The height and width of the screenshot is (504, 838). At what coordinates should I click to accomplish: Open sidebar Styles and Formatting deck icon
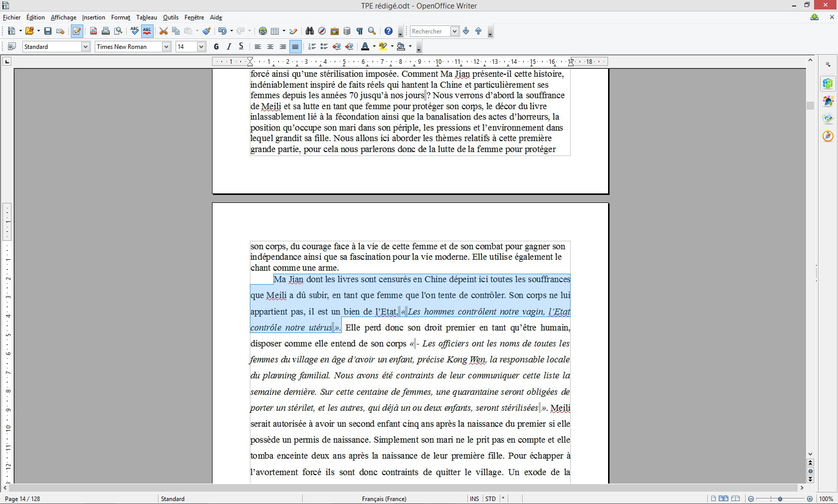click(x=828, y=101)
